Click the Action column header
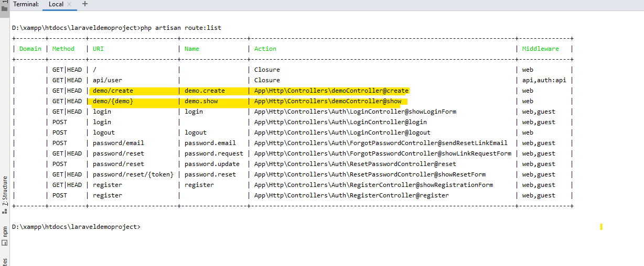644x266 pixels. click(x=265, y=49)
